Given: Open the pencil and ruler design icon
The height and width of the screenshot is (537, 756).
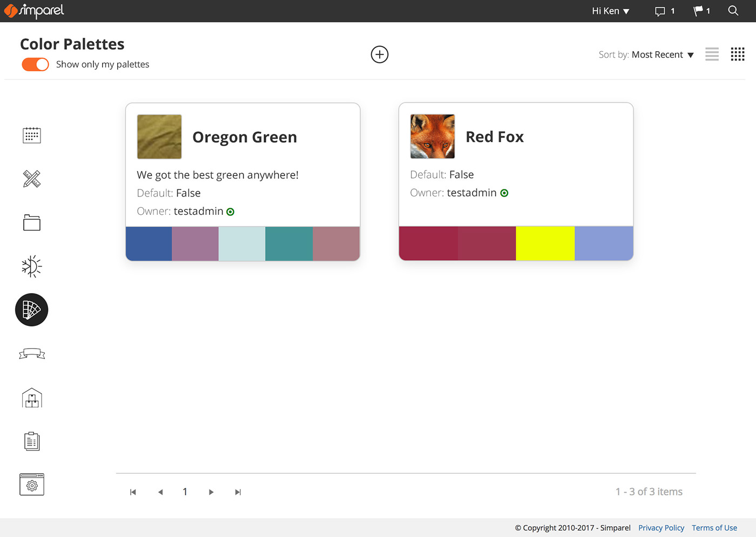Looking at the screenshot, I should (x=32, y=179).
